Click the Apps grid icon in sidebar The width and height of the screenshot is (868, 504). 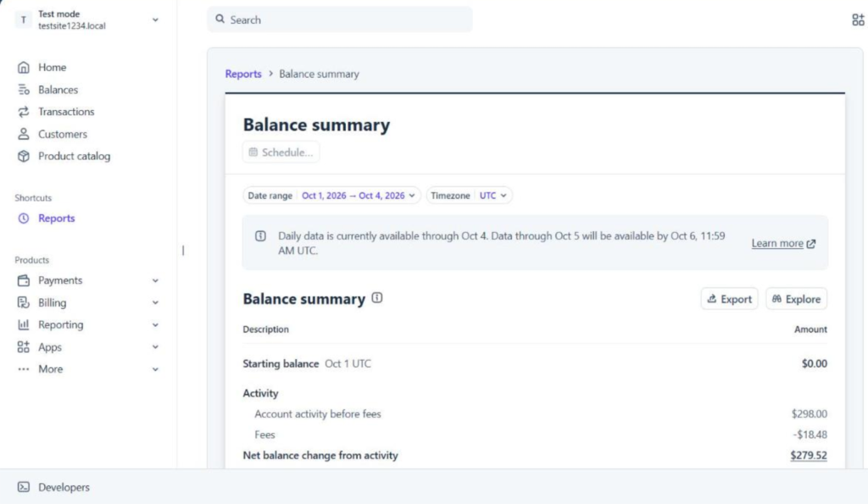[x=23, y=347]
